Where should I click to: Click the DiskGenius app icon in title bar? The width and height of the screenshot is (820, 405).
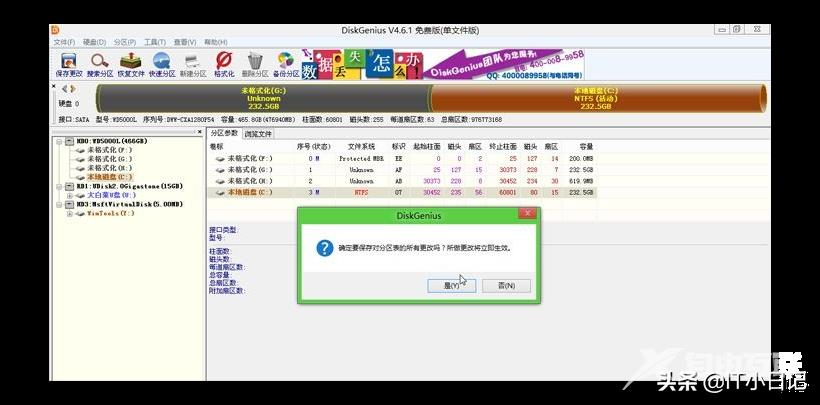tap(55, 30)
